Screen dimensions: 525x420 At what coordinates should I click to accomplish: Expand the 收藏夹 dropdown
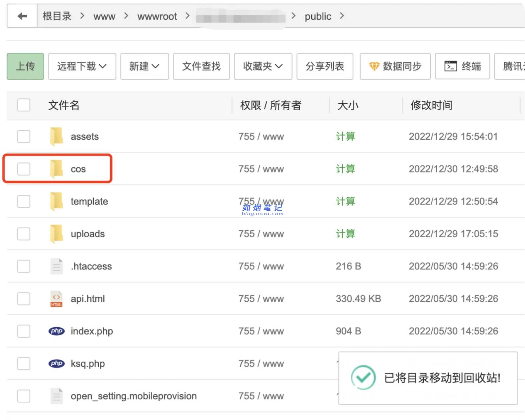coord(263,66)
